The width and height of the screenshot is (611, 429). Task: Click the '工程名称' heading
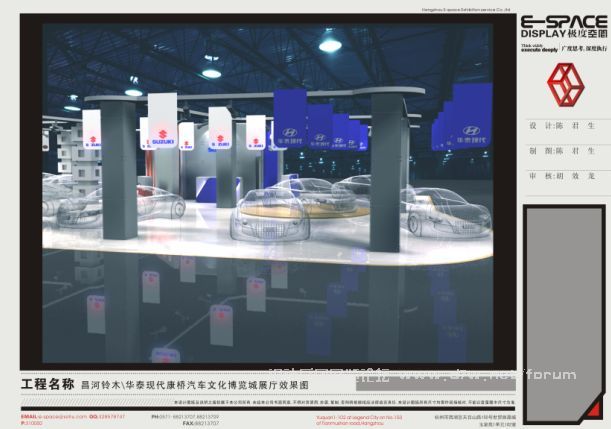point(47,384)
